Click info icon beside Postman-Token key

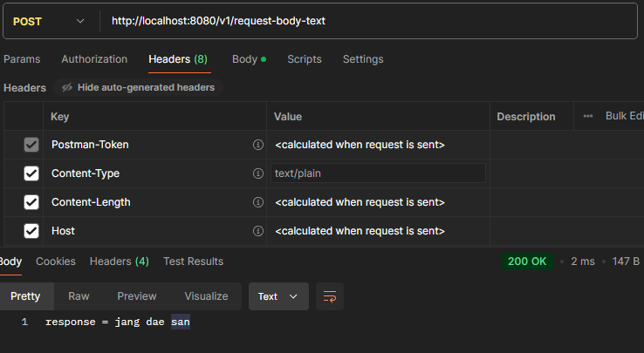(x=257, y=145)
